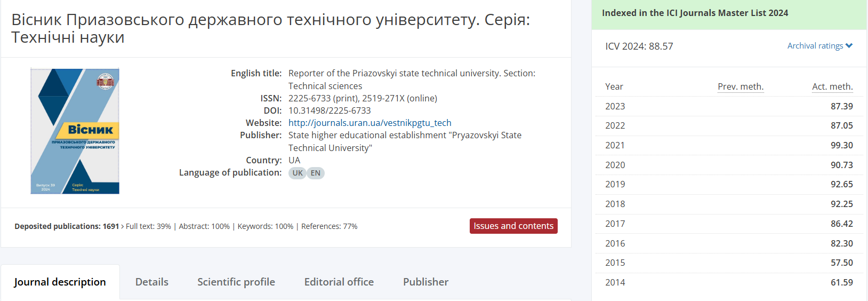The image size is (868, 301).
Task: Click the Deposited publications: 1691 text
Action: (67, 226)
